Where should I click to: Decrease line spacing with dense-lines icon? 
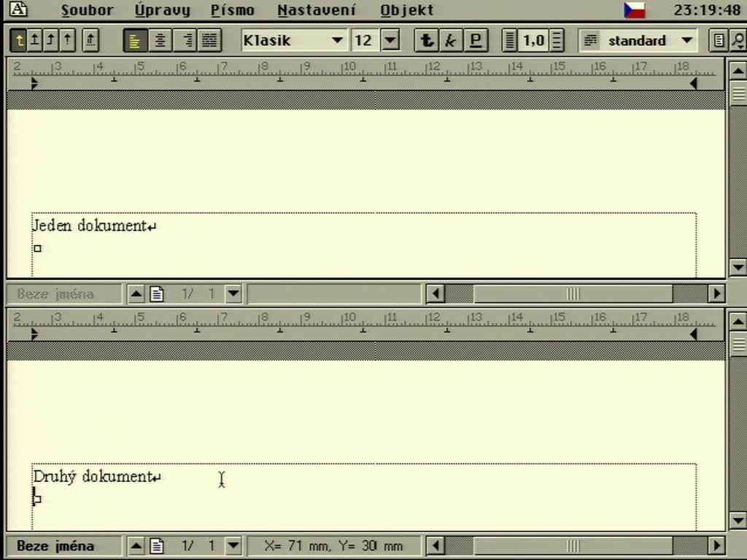510,41
